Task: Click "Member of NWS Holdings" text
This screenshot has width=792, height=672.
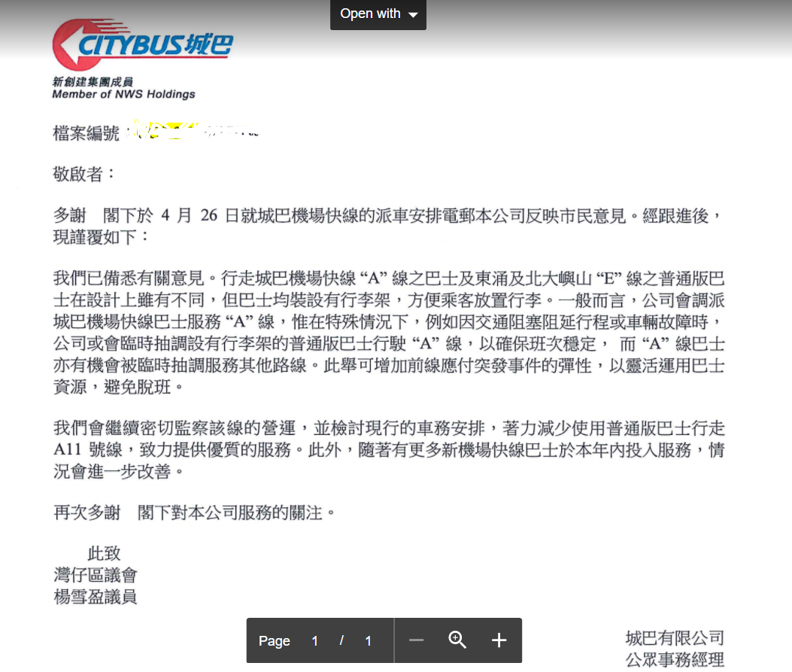Action: [123, 95]
